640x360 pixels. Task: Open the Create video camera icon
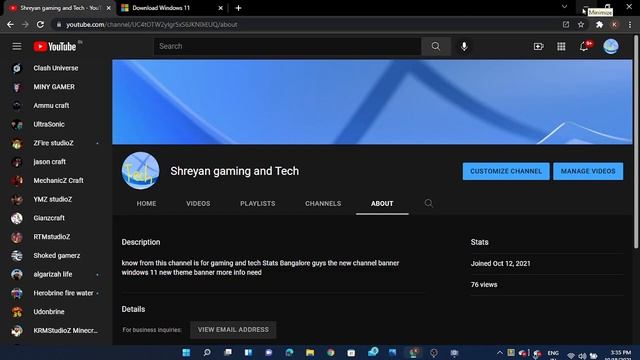tap(538, 47)
